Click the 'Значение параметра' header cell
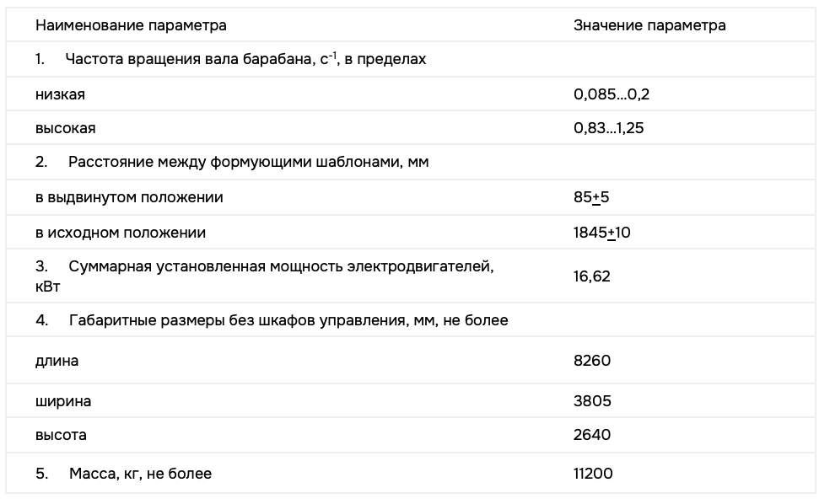The image size is (830, 504). point(649,25)
